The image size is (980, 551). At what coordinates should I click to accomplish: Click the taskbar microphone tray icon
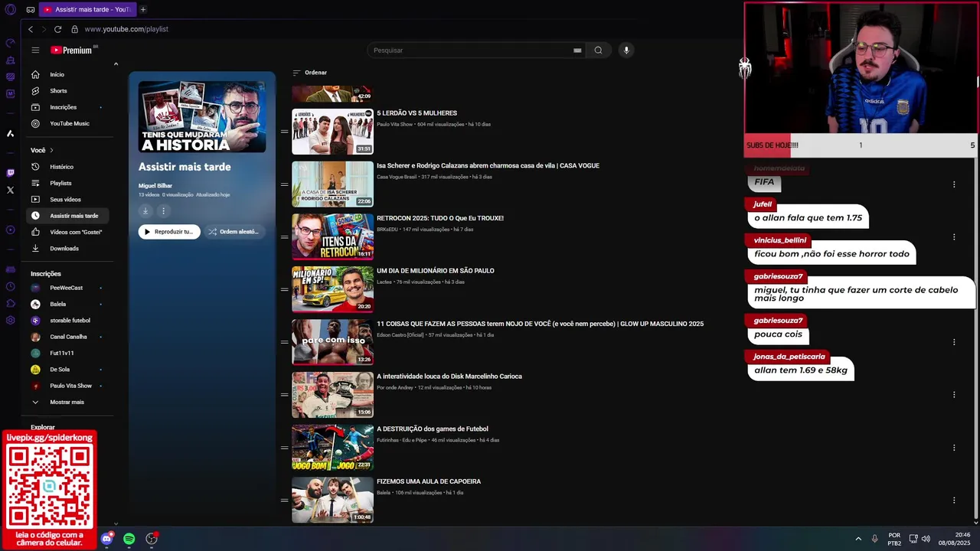[x=874, y=539]
